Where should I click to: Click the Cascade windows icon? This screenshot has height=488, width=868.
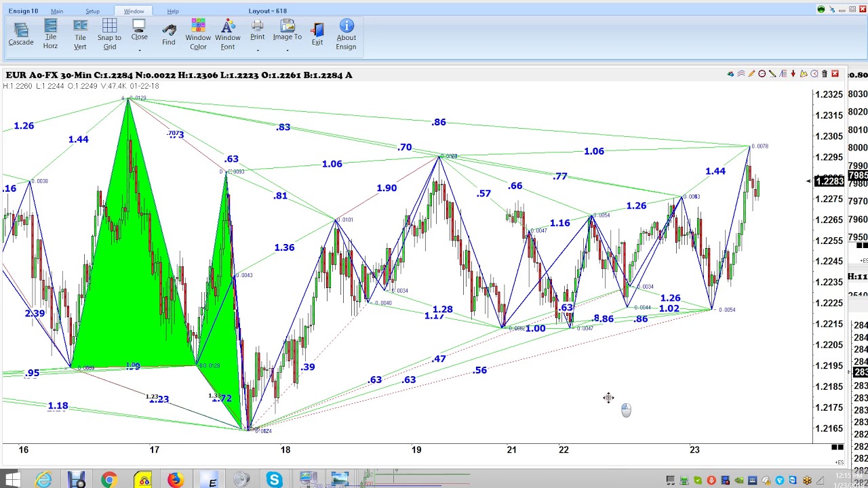point(20,33)
